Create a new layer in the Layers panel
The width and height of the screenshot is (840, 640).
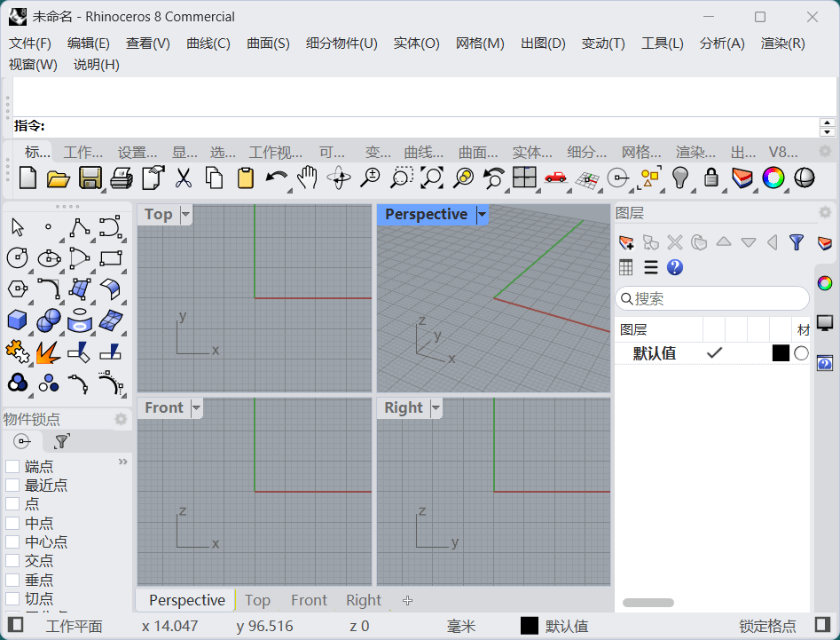[626, 242]
